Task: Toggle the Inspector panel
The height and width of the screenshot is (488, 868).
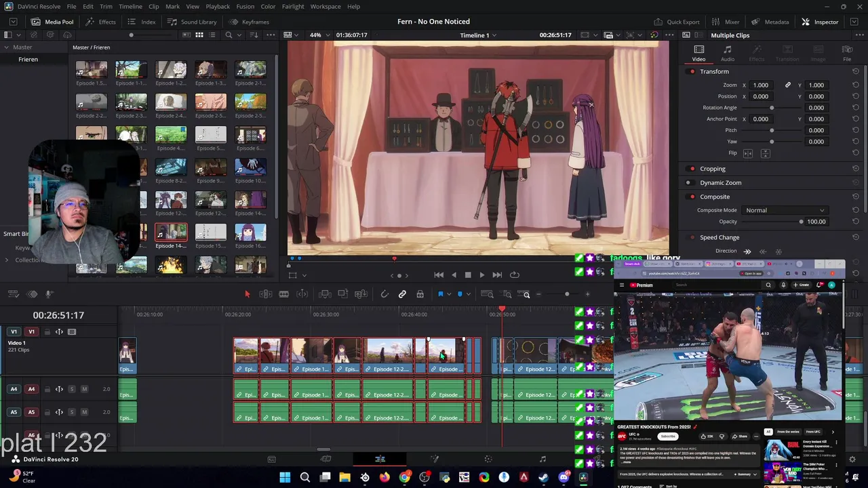Action: [x=820, y=22]
